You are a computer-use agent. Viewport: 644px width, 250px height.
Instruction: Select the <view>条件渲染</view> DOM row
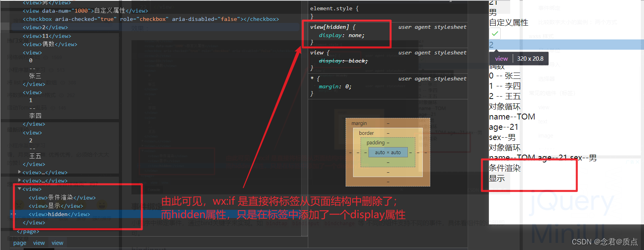click(62, 198)
